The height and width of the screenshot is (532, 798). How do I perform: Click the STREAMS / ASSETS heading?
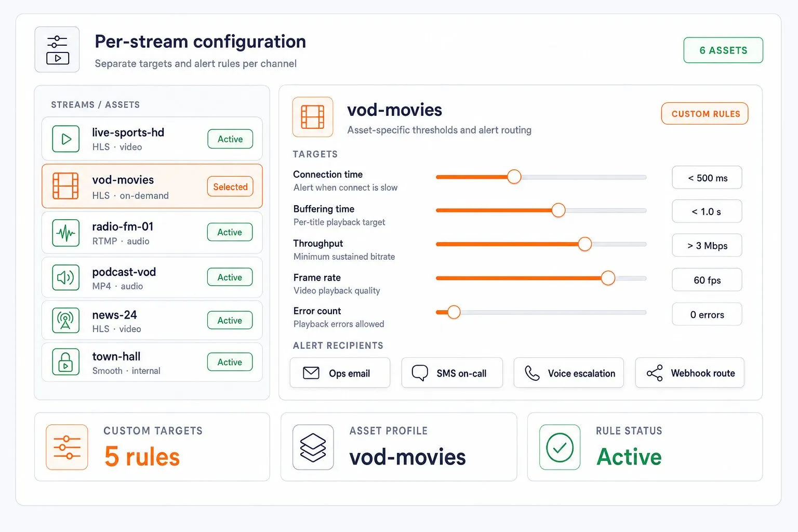[96, 104]
